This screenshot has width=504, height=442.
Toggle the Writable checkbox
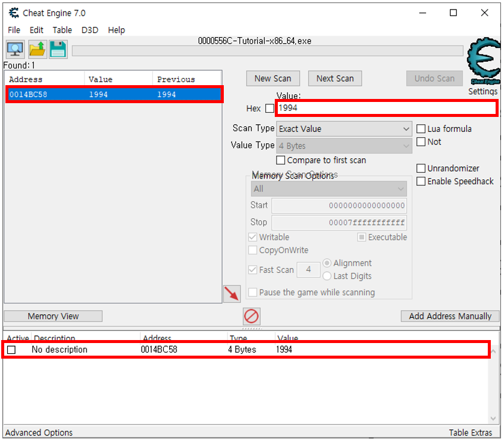click(x=253, y=237)
